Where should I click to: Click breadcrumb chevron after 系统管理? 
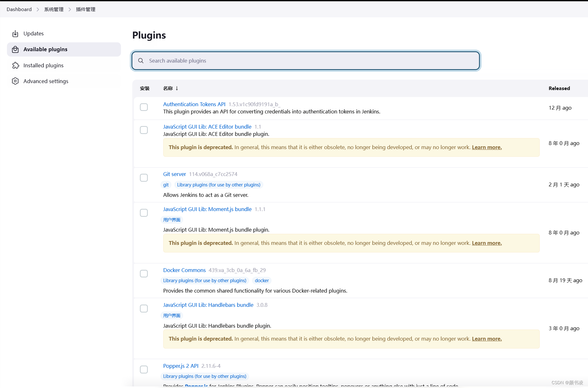click(70, 9)
